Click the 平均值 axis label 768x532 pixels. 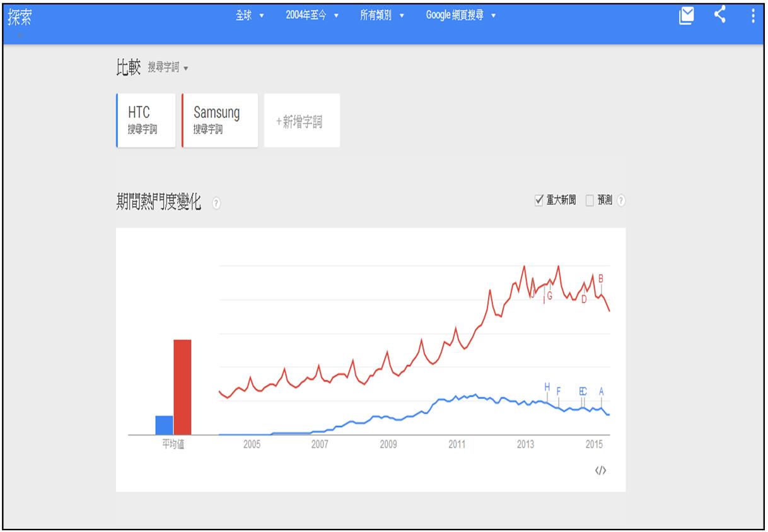[x=173, y=445]
